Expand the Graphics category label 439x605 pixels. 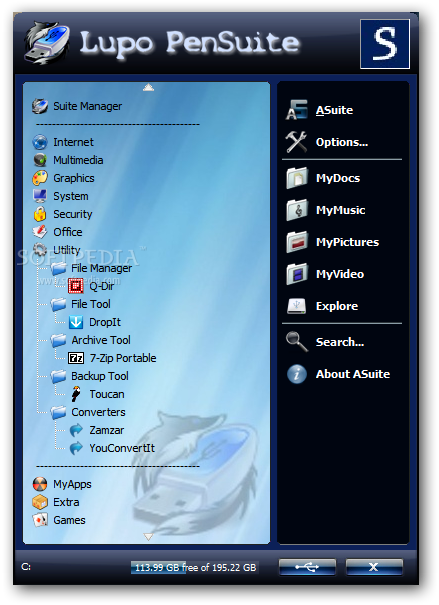[74, 178]
